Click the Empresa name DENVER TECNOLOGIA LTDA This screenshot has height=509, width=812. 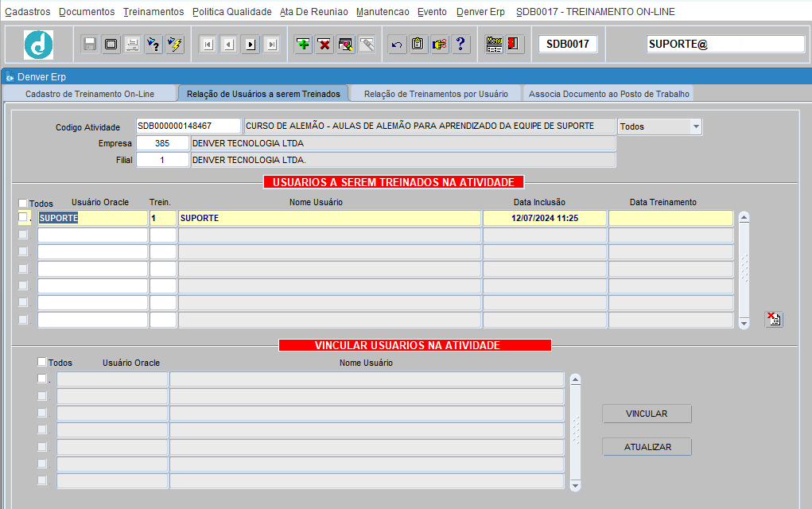(403, 143)
